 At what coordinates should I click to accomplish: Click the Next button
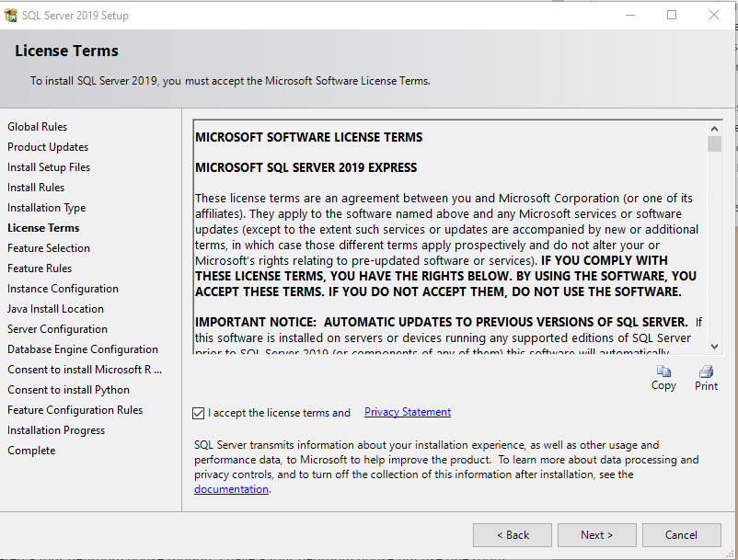click(597, 535)
